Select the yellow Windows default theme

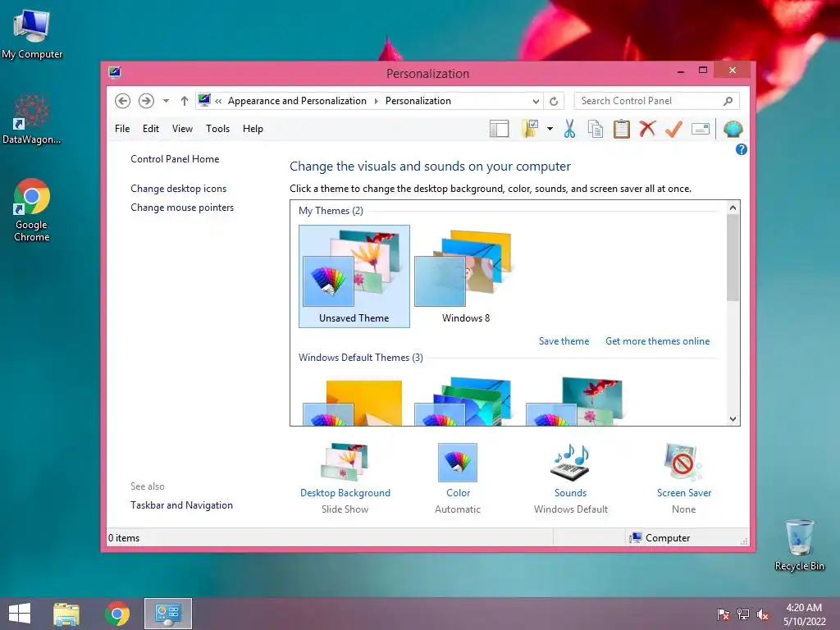[x=354, y=402]
